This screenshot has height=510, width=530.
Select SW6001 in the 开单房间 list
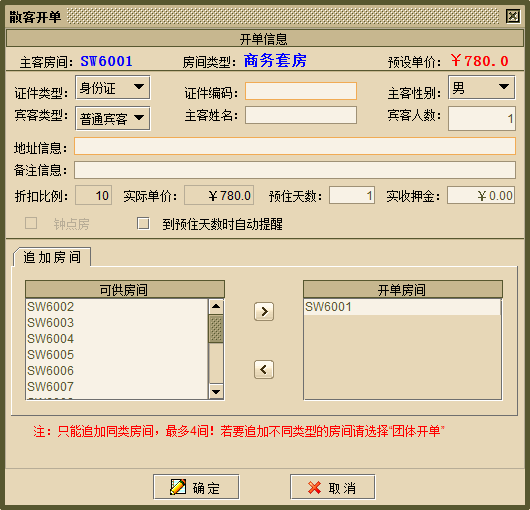tap(402, 307)
